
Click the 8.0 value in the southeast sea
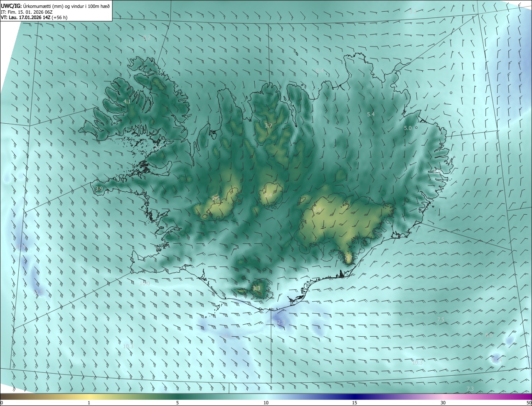pyautogui.click(x=489, y=335)
